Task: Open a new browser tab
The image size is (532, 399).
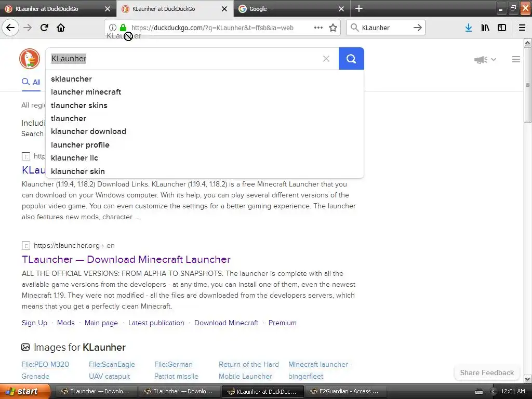Action: 359,8
